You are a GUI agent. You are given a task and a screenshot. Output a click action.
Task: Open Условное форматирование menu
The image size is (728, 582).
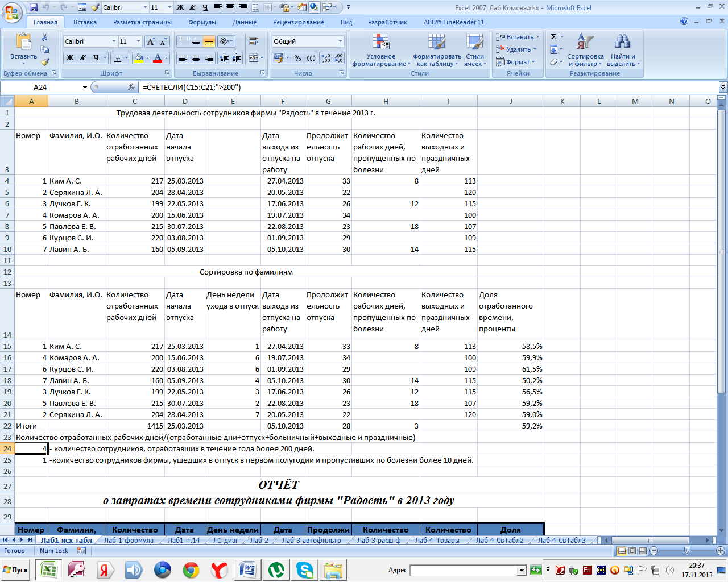click(381, 50)
